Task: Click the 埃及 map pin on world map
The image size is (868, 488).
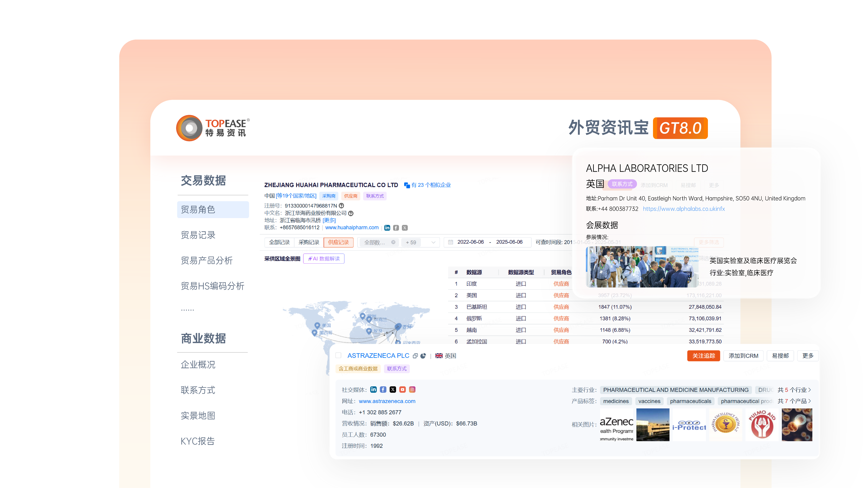Action: [369, 331]
